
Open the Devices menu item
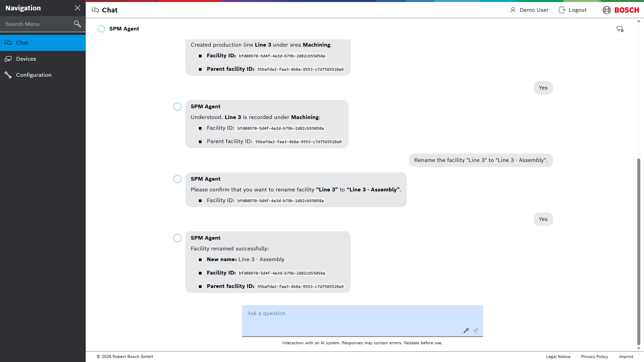tap(43, 59)
